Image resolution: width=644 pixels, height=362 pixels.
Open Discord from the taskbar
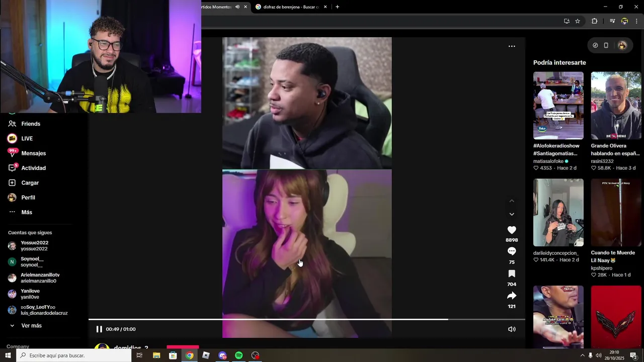point(222,355)
